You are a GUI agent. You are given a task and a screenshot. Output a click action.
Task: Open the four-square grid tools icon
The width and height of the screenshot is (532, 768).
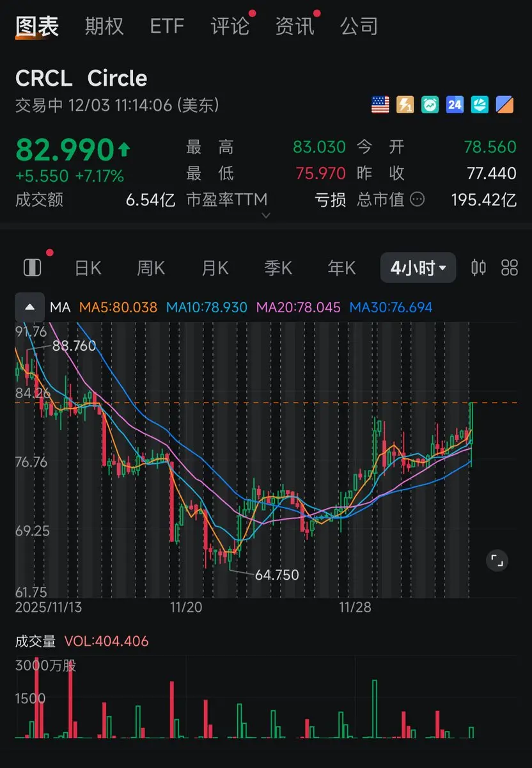point(510,268)
